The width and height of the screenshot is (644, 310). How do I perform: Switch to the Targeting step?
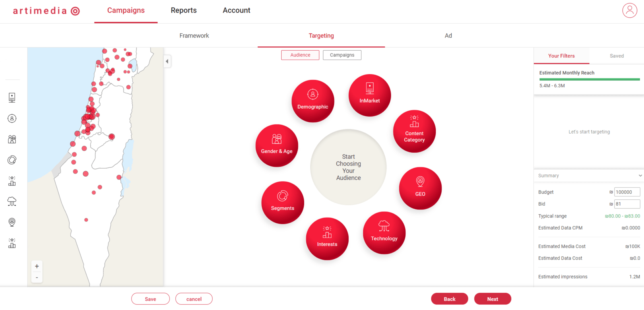coord(321,35)
